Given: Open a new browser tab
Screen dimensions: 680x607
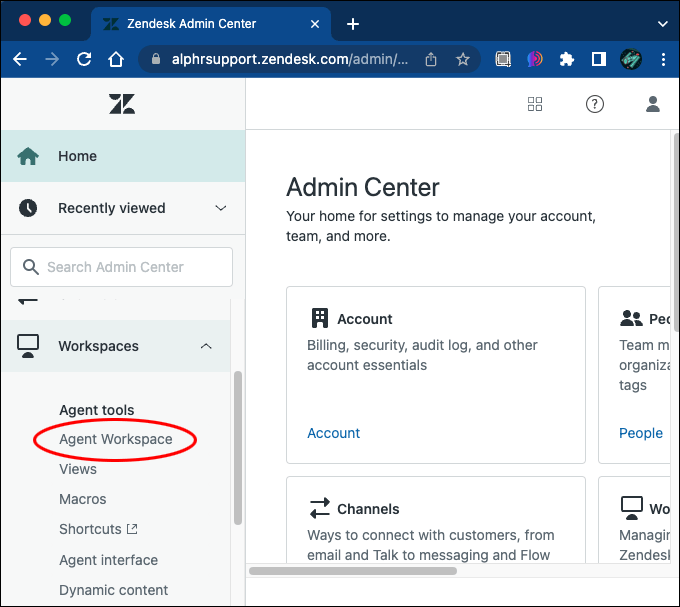Looking at the screenshot, I should click(353, 24).
